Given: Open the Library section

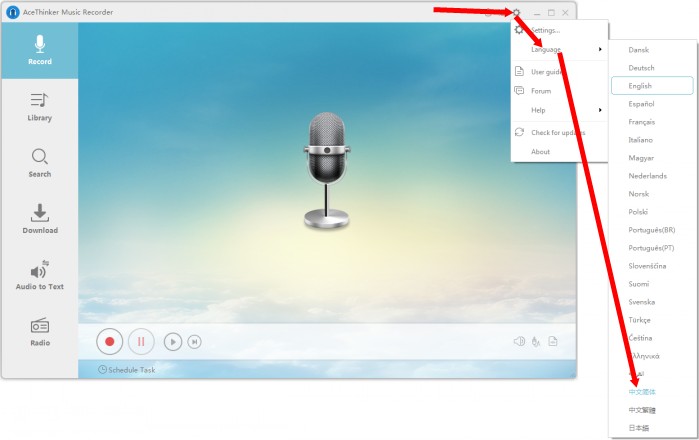Looking at the screenshot, I should coord(40,107).
